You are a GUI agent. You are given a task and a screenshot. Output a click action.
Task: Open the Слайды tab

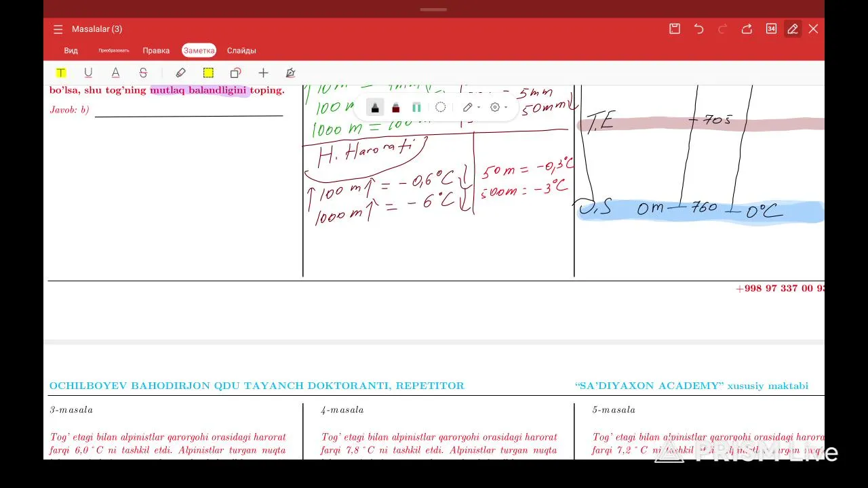[241, 51]
